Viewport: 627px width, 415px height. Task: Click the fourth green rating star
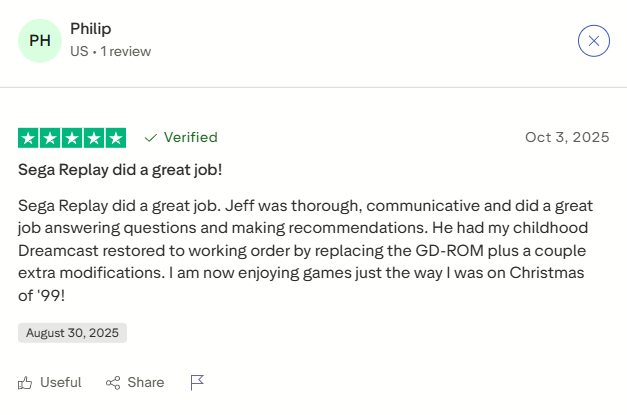coord(94,138)
